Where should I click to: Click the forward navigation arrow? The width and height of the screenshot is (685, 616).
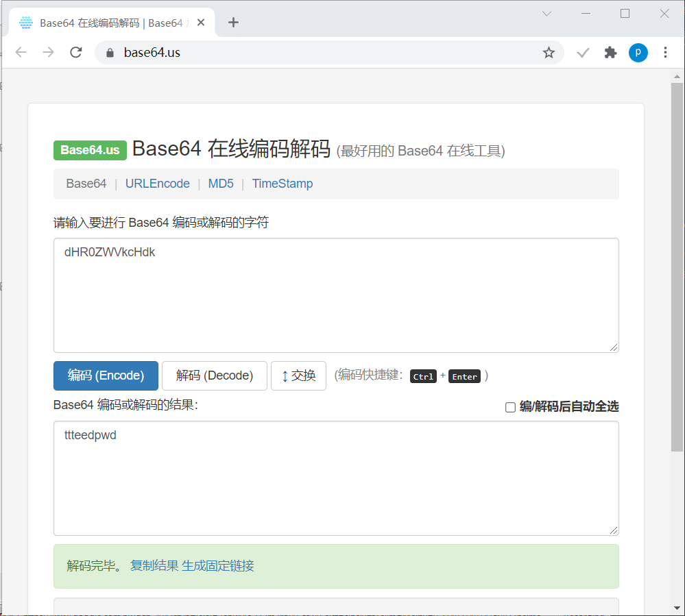point(48,52)
